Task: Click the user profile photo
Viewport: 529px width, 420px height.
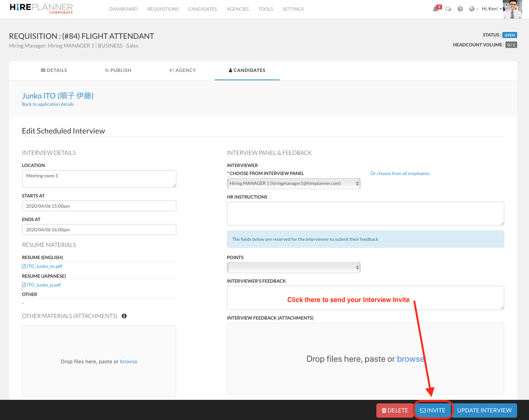Action: click(512, 10)
